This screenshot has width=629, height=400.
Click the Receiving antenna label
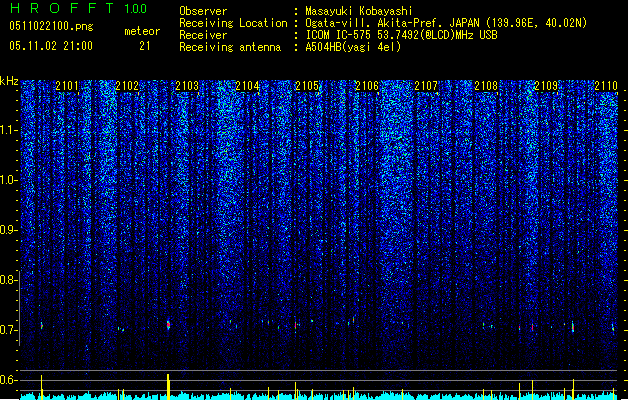[x=230, y=47]
